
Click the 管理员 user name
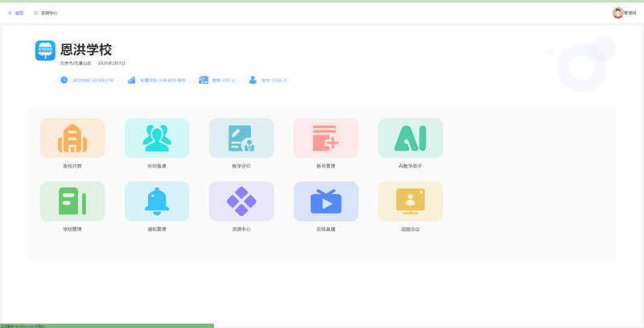pos(630,13)
